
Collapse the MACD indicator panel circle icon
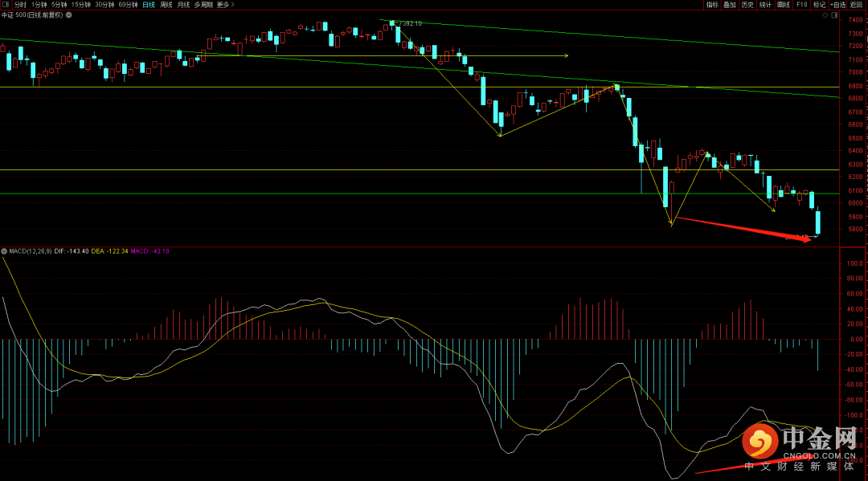click(5, 251)
